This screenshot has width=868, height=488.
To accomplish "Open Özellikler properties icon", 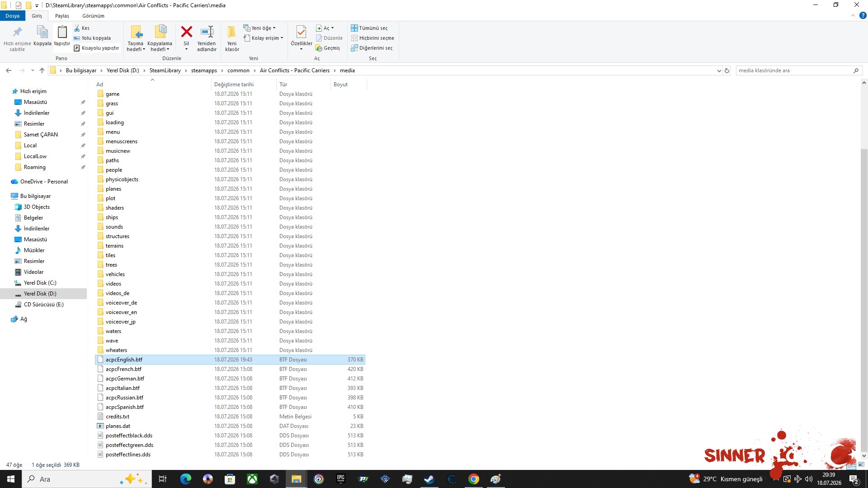I will (301, 32).
